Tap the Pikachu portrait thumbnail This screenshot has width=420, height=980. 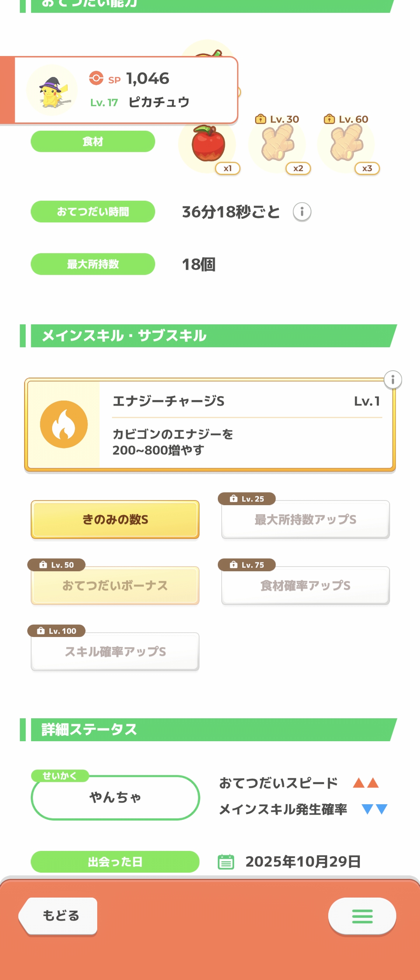[x=52, y=90]
